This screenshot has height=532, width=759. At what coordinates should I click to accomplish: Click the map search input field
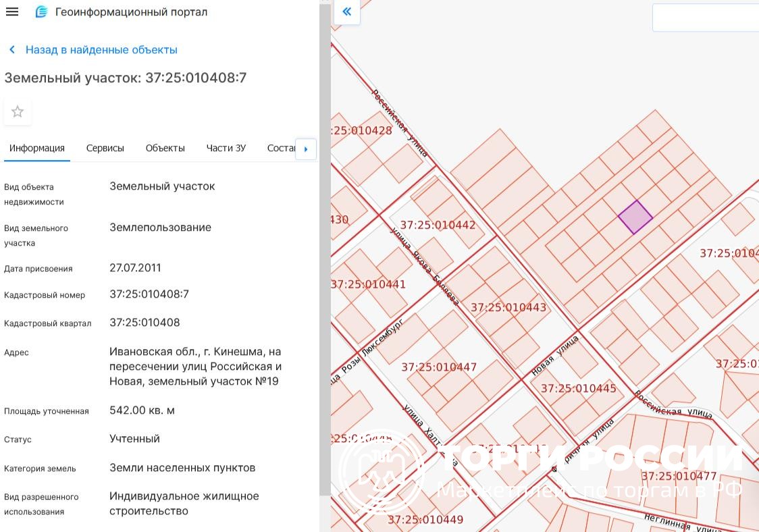706,18
